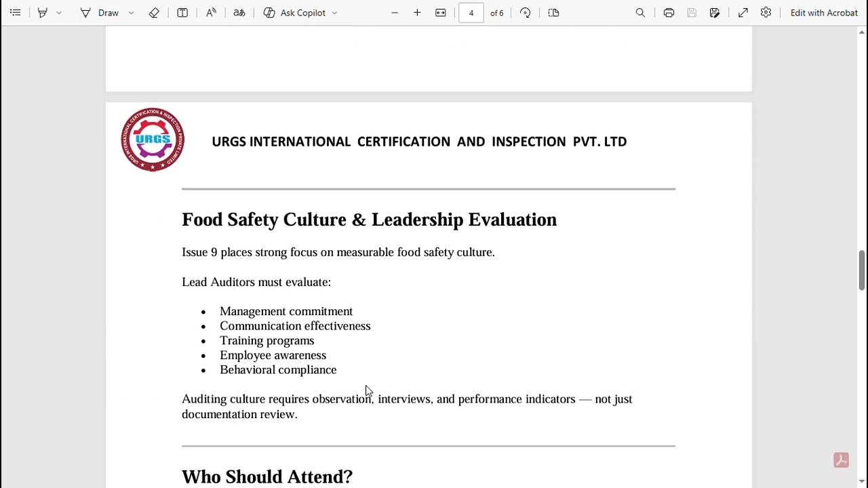Click the URGS company logo
The image size is (868, 488).
(x=153, y=140)
